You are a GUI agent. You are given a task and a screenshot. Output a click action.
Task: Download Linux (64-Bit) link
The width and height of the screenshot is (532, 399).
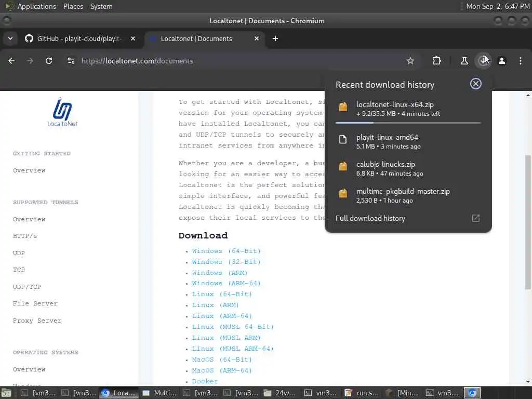point(222,294)
